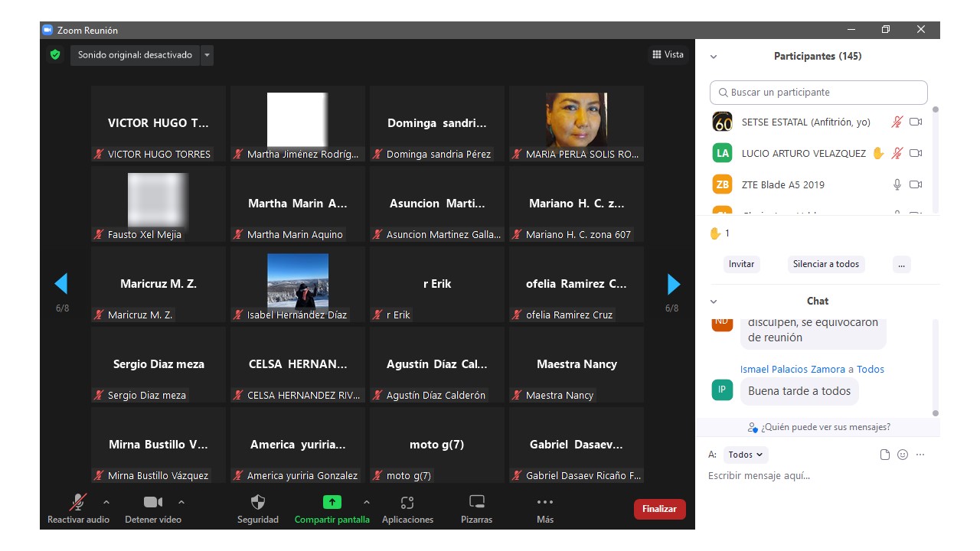Stop video camera button
Viewport: 980px width, 551px height.
point(153,509)
